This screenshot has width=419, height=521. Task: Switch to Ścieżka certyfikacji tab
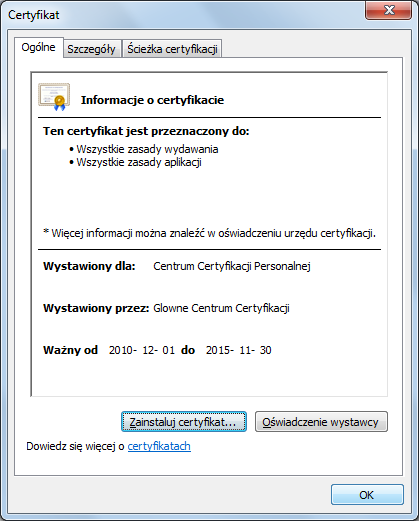coord(172,49)
